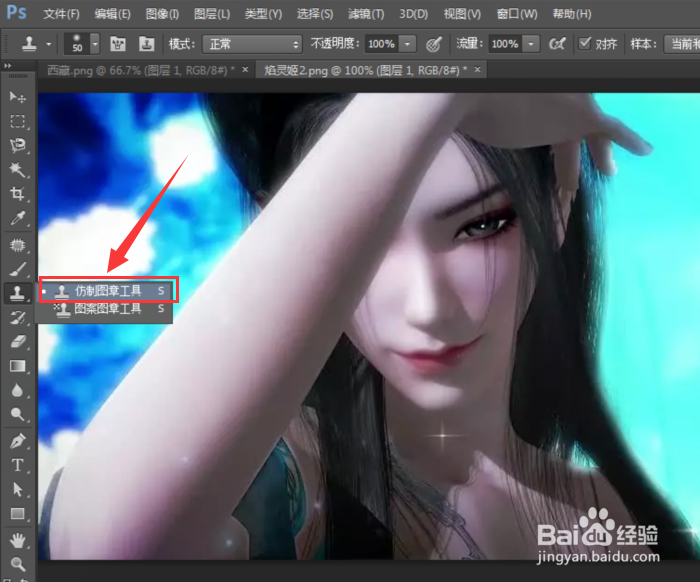Open the 视图(V) menu
Viewport: 700px width, 582px height.
point(462,14)
